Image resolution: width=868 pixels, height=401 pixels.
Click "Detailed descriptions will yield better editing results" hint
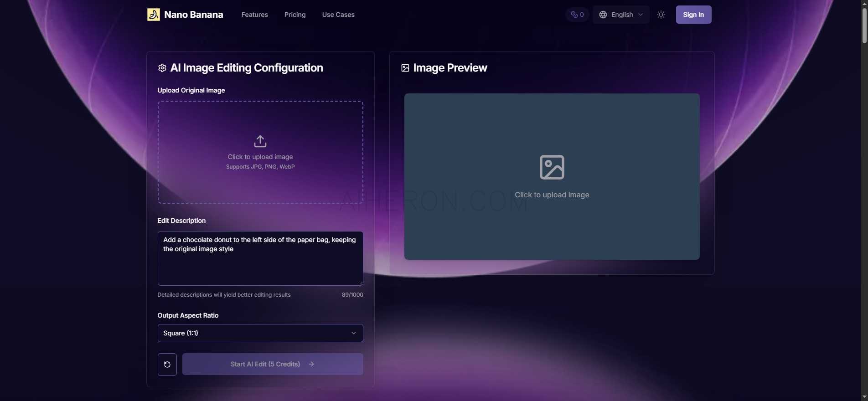point(224,295)
